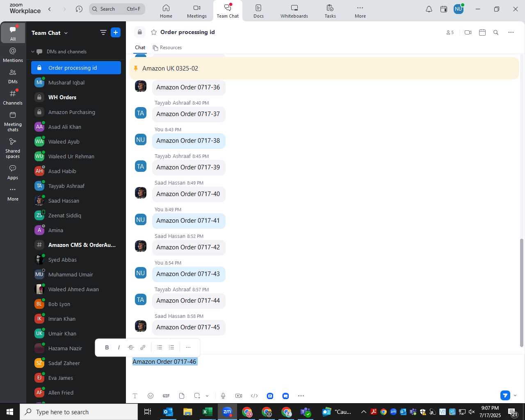Open the Amazon CMS & OrderAu... channel
The width and height of the screenshot is (525, 420).
point(76,245)
